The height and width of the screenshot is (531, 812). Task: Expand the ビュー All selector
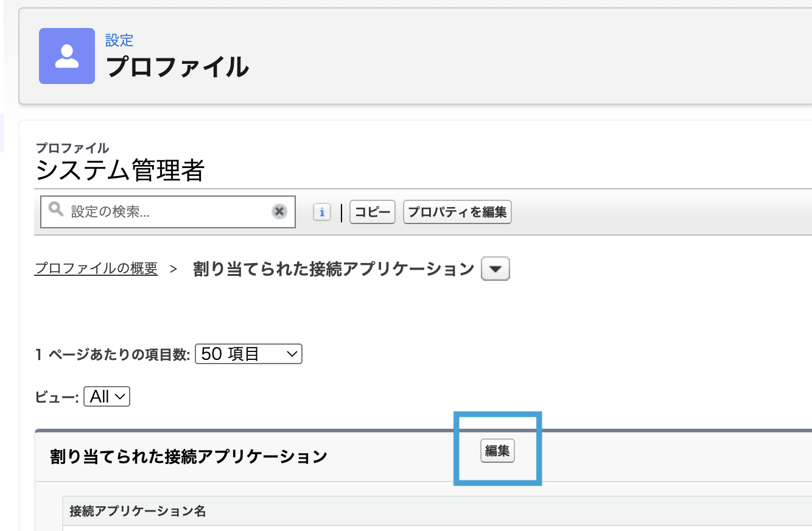pyautogui.click(x=107, y=397)
